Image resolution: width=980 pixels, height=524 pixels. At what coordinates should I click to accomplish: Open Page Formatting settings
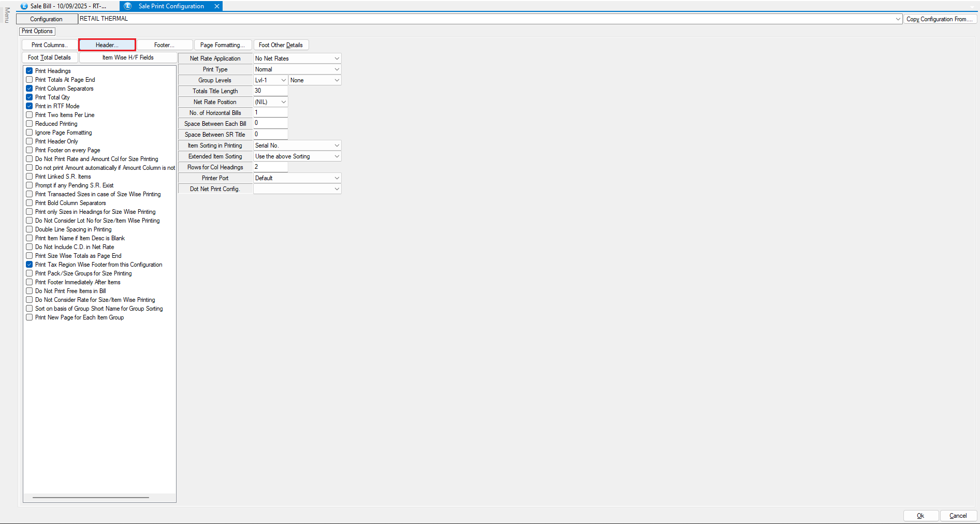(x=223, y=45)
